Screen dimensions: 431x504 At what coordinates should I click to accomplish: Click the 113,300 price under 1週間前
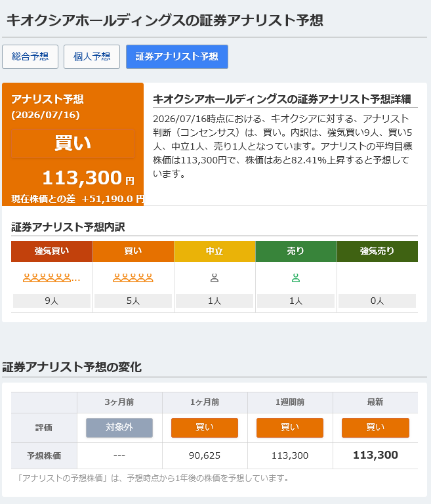[x=290, y=455]
